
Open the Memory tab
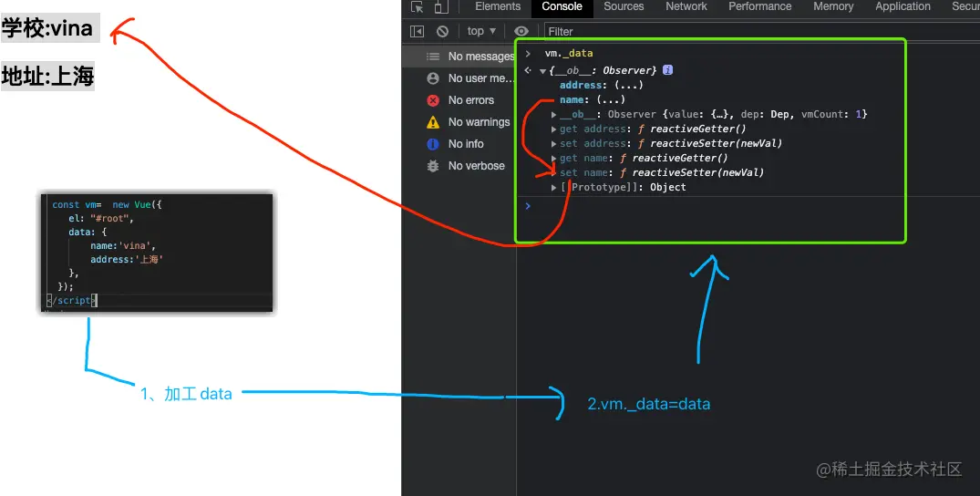click(833, 6)
